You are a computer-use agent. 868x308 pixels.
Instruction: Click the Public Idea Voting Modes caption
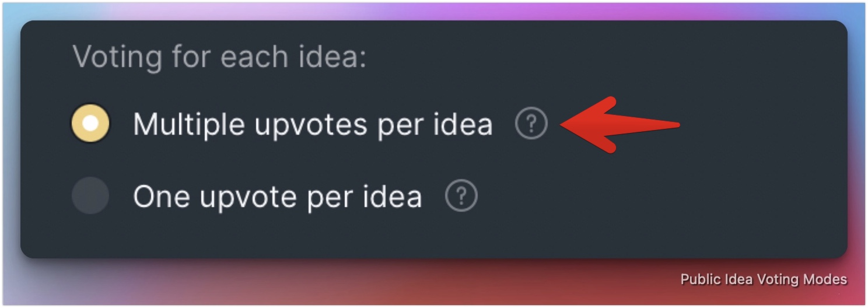click(764, 279)
